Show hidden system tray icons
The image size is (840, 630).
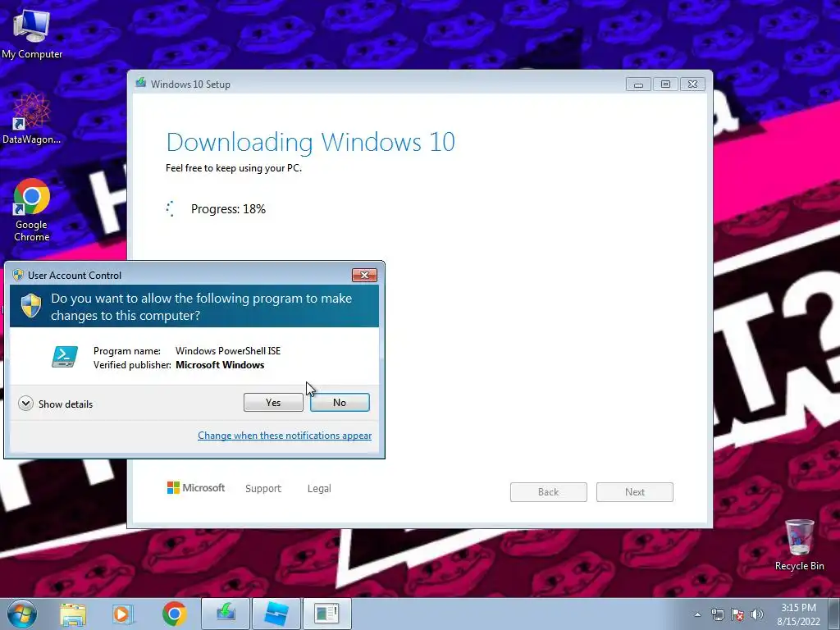coord(697,614)
